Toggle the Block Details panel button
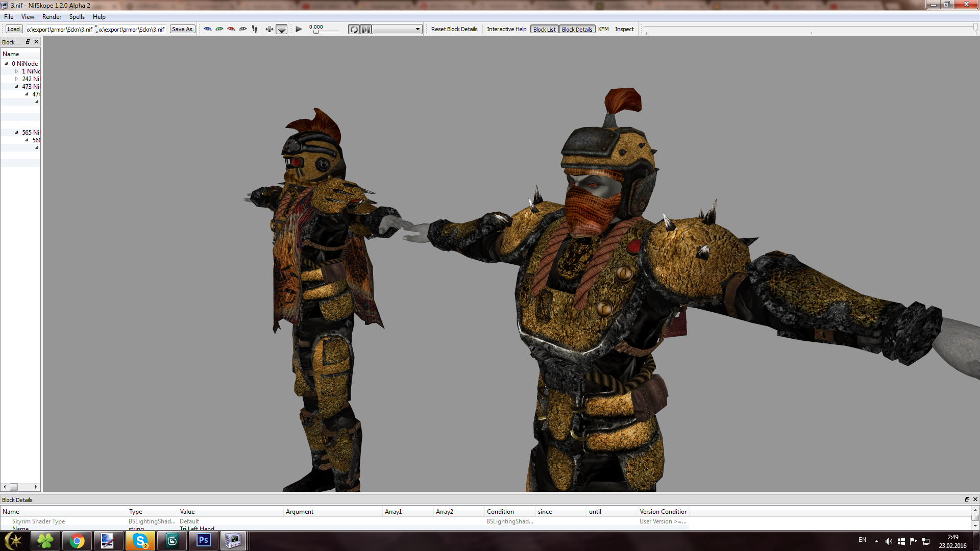Viewport: 980px width, 551px height. tap(577, 29)
